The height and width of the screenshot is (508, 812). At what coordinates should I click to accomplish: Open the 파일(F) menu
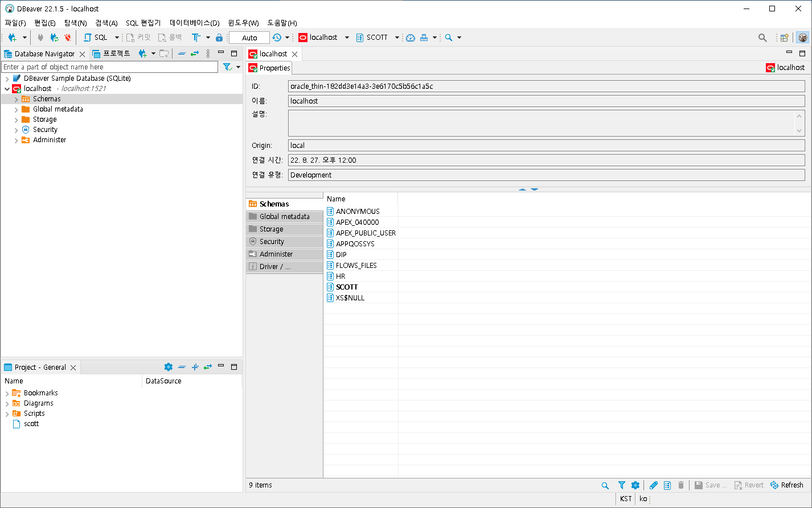coord(15,23)
